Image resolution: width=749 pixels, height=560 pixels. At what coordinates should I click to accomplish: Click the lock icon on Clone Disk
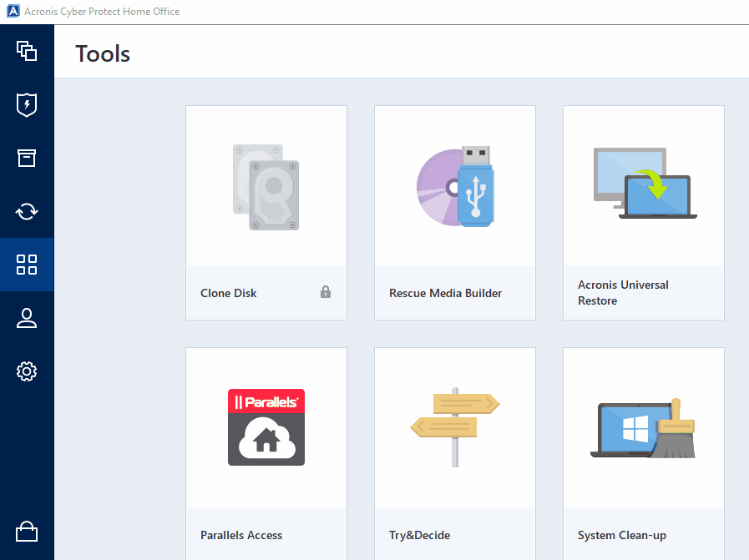pos(326,292)
